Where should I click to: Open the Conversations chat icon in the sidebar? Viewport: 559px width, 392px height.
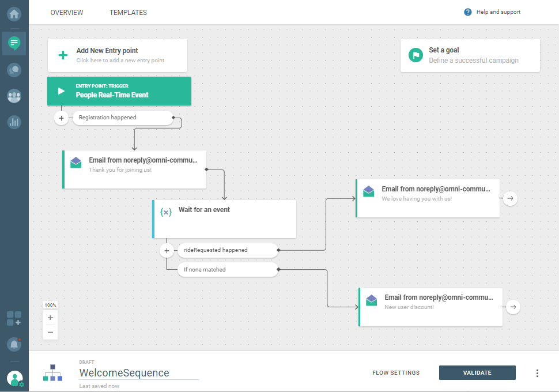pos(14,70)
